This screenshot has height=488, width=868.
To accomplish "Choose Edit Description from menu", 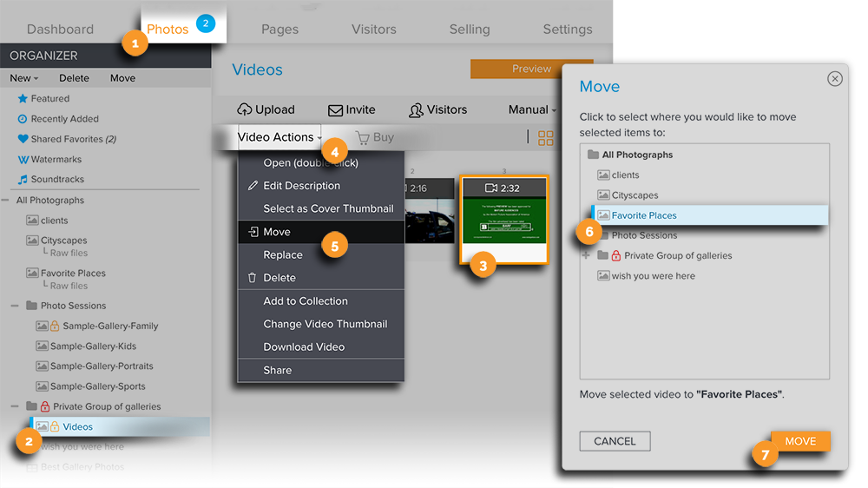I will point(321,186).
